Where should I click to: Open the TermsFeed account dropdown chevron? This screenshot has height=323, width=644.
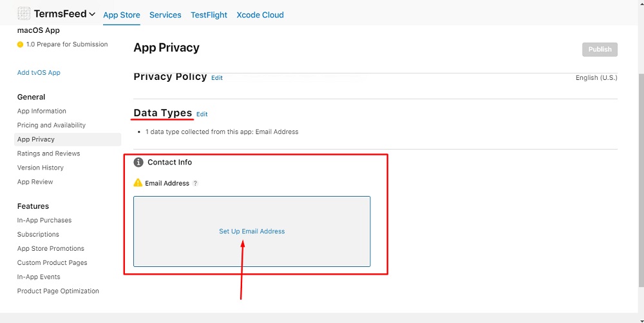92,14
